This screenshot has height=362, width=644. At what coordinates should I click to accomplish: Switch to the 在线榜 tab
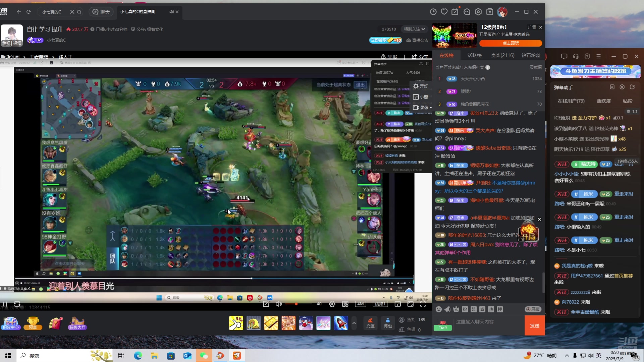click(446, 56)
